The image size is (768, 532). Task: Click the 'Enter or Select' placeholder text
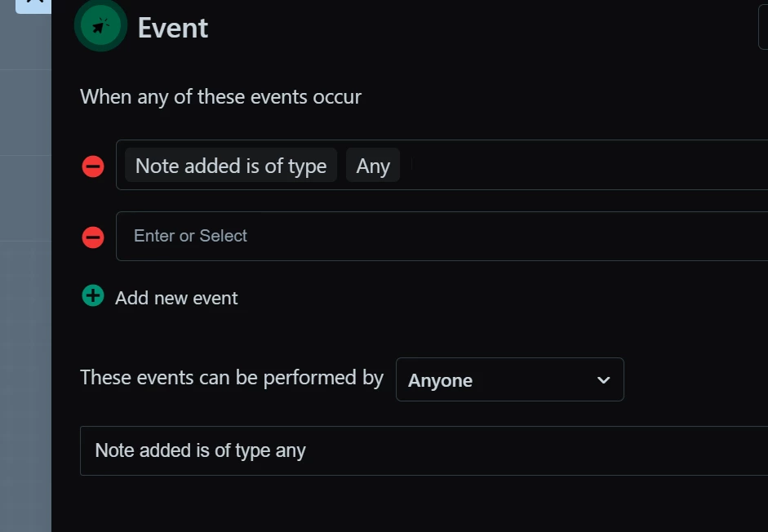click(x=190, y=236)
